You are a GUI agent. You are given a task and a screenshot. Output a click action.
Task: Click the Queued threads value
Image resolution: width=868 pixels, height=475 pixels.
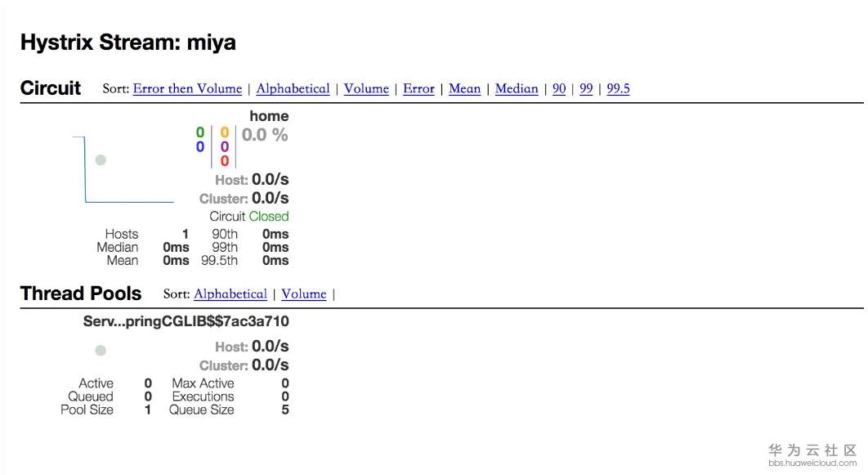pyautogui.click(x=148, y=397)
